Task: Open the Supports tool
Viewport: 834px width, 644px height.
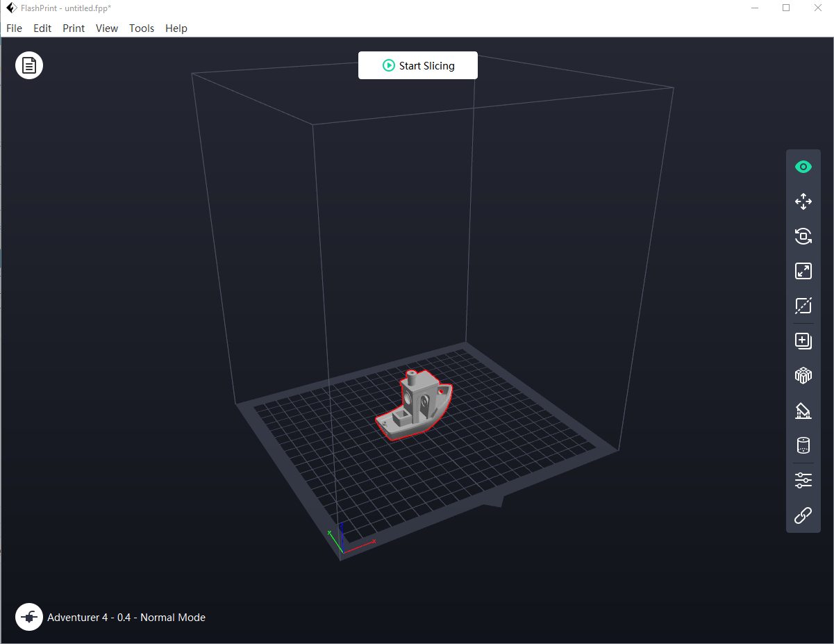Action: pyautogui.click(x=803, y=411)
